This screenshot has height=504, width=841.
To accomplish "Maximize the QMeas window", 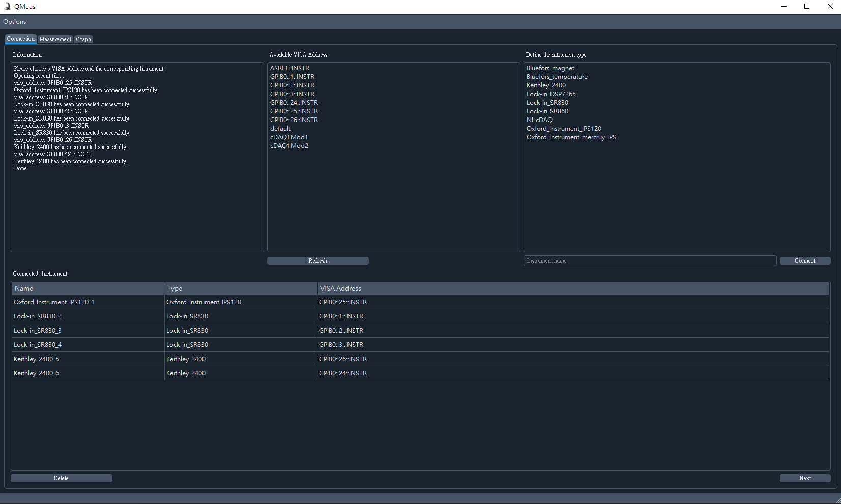I will point(807,7).
